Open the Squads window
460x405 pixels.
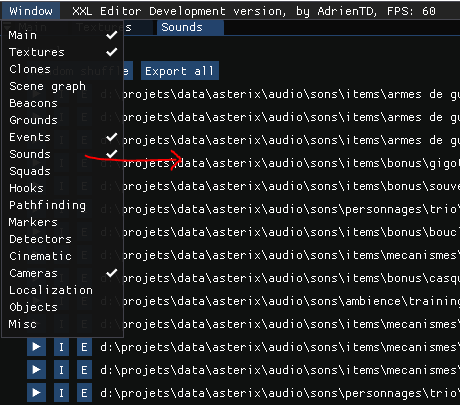point(63,171)
